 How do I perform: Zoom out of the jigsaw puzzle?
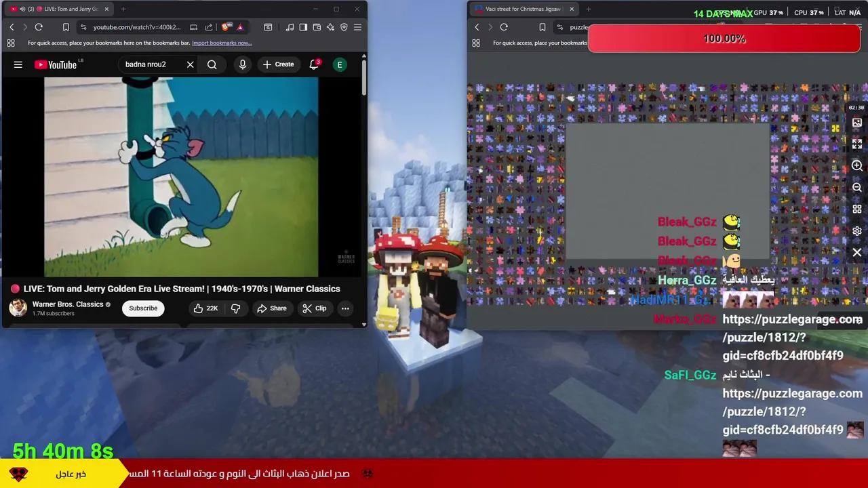click(x=857, y=188)
